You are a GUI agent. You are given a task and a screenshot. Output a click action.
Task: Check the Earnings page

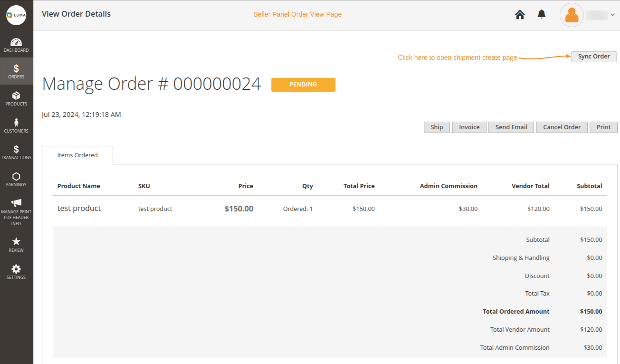point(16,179)
